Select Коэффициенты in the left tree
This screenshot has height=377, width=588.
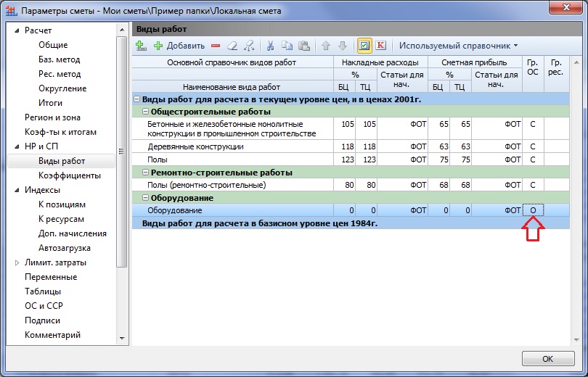(69, 175)
